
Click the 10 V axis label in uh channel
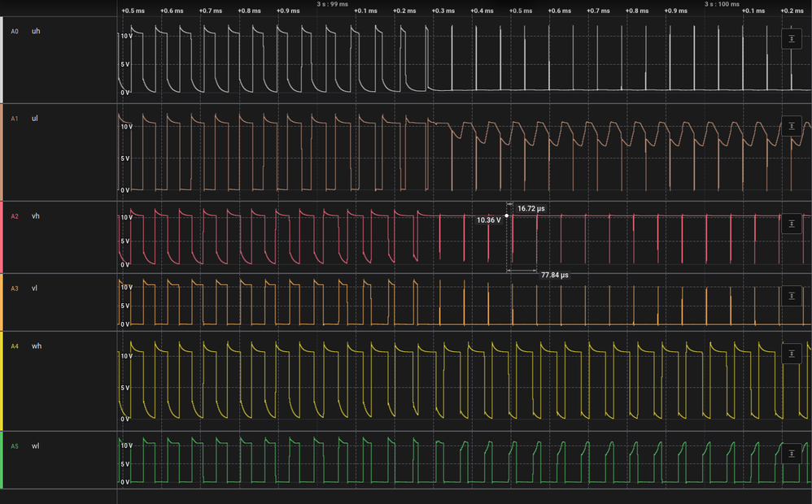(x=126, y=37)
